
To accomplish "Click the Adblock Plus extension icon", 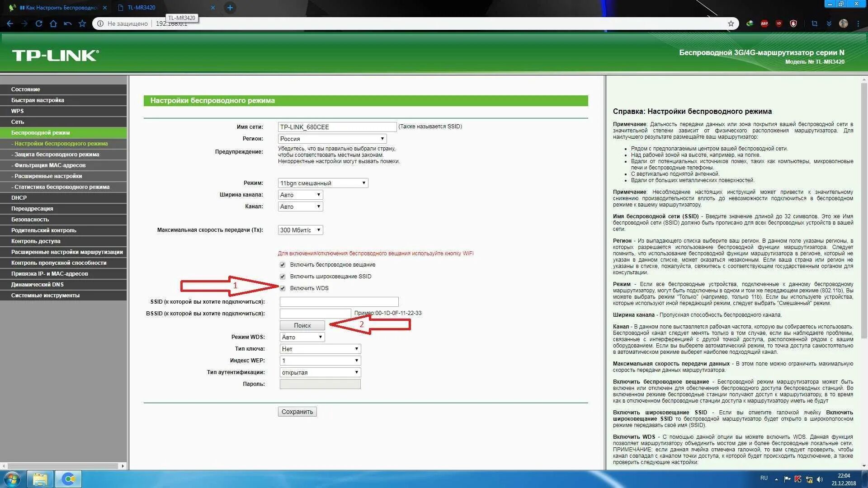I will (x=764, y=23).
